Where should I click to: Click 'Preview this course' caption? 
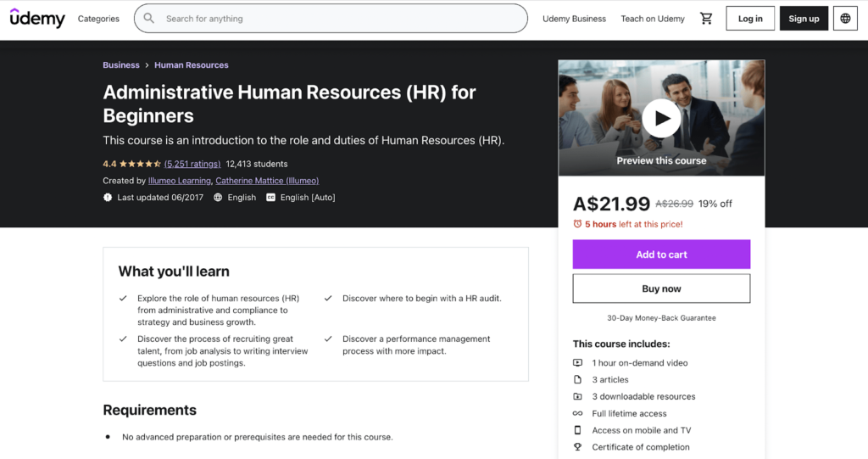tap(661, 160)
